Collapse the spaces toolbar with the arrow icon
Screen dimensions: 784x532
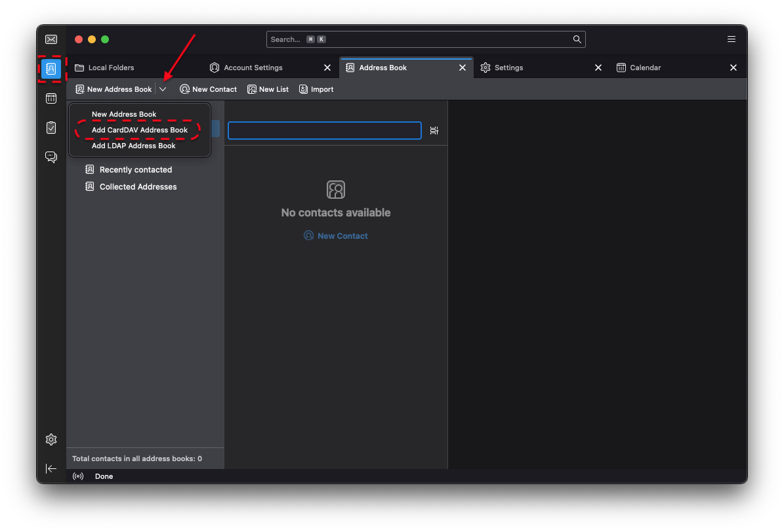[x=51, y=468]
